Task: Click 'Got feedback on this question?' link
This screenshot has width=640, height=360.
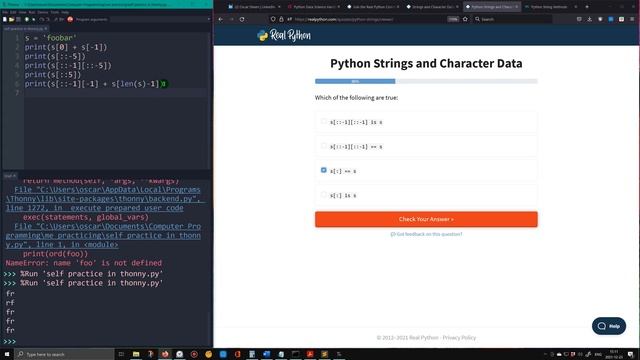Action: coord(426,234)
